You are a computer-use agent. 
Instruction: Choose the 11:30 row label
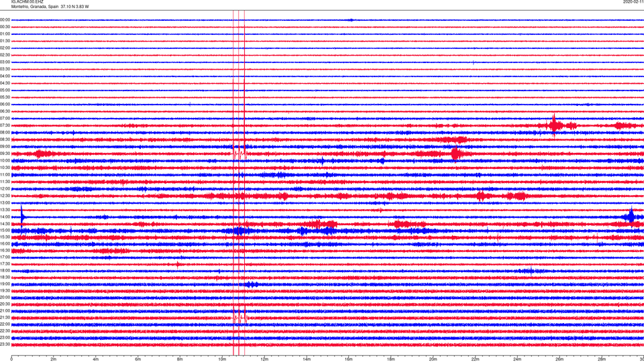pyautogui.click(x=5, y=182)
